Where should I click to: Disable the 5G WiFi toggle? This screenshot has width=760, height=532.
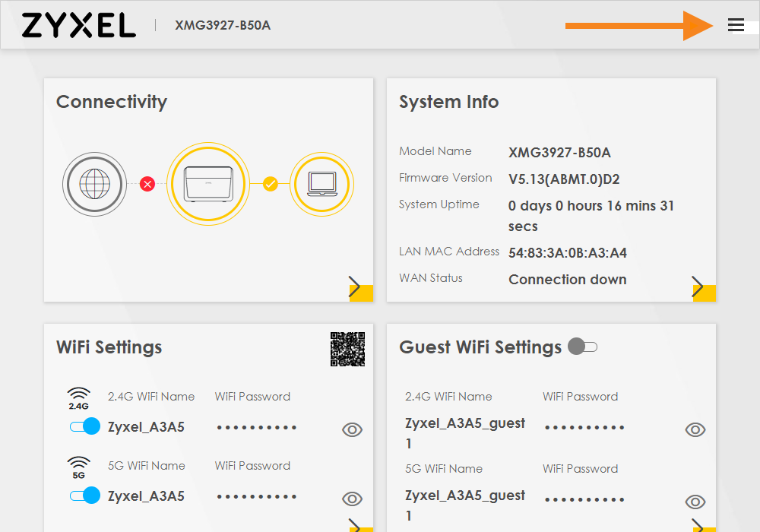point(84,495)
